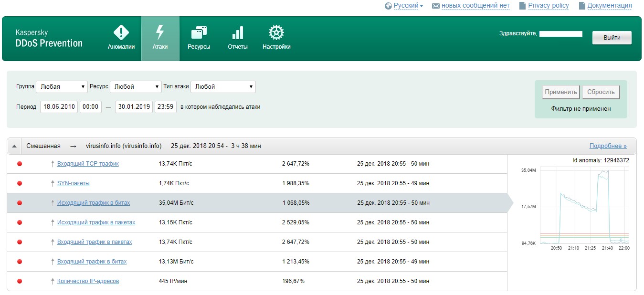
Task: Open the Подробнее details link
Action: pos(608,146)
